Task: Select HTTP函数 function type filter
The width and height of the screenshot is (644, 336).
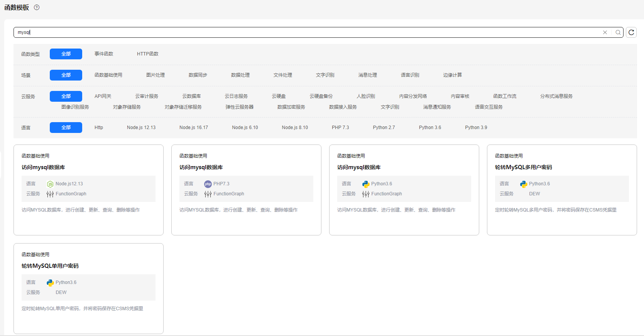Action: 147,54
